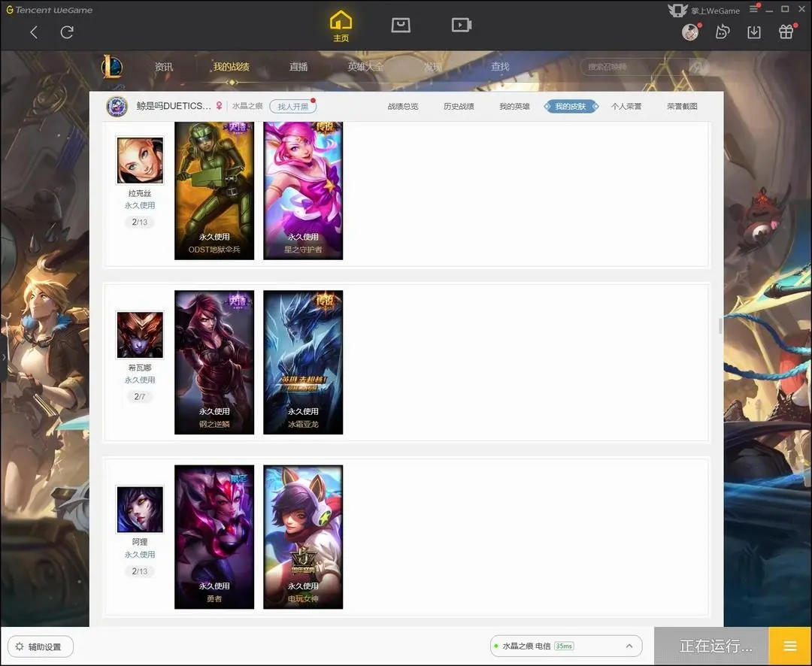
Task: Click the 2/13 skin count under 阿狸
Action: tap(140, 571)
